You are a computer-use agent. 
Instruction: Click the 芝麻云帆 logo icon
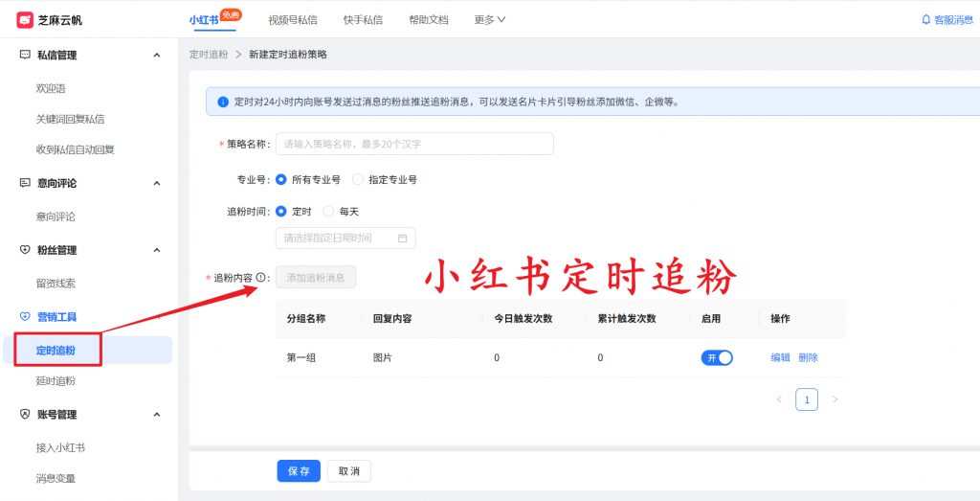[x=25, y=20]
